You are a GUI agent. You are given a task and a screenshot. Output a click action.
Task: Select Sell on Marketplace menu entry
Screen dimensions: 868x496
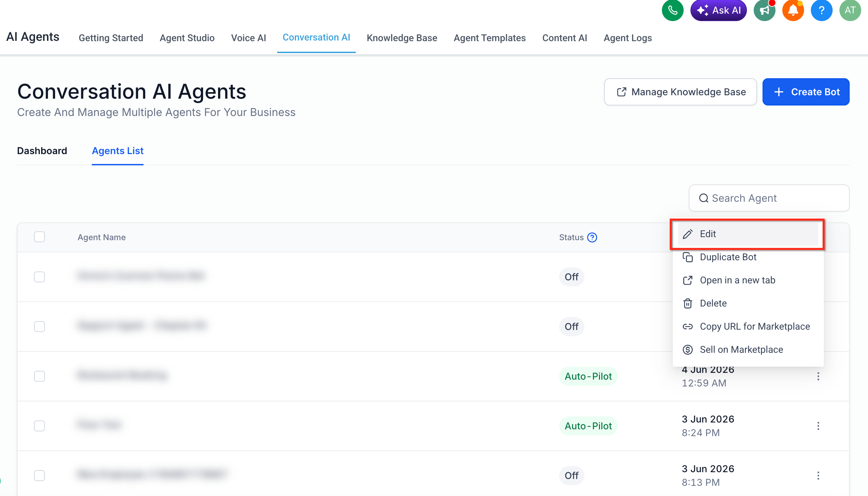point(748,350)
